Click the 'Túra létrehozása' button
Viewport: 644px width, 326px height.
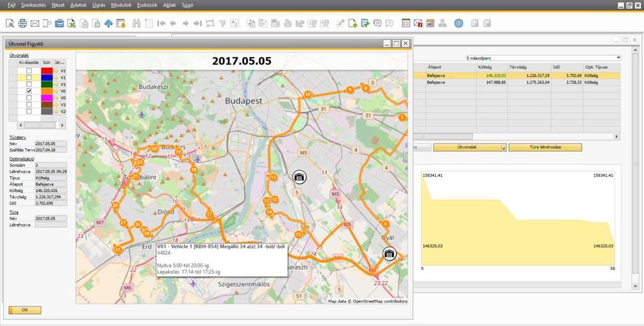545,148
